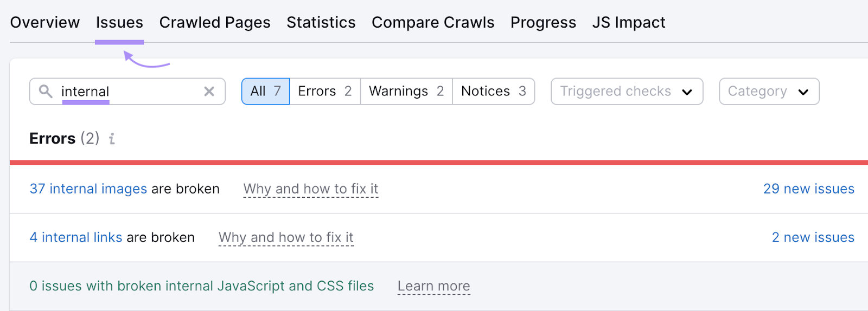View the Progress tab

click(x=543, y=23)
